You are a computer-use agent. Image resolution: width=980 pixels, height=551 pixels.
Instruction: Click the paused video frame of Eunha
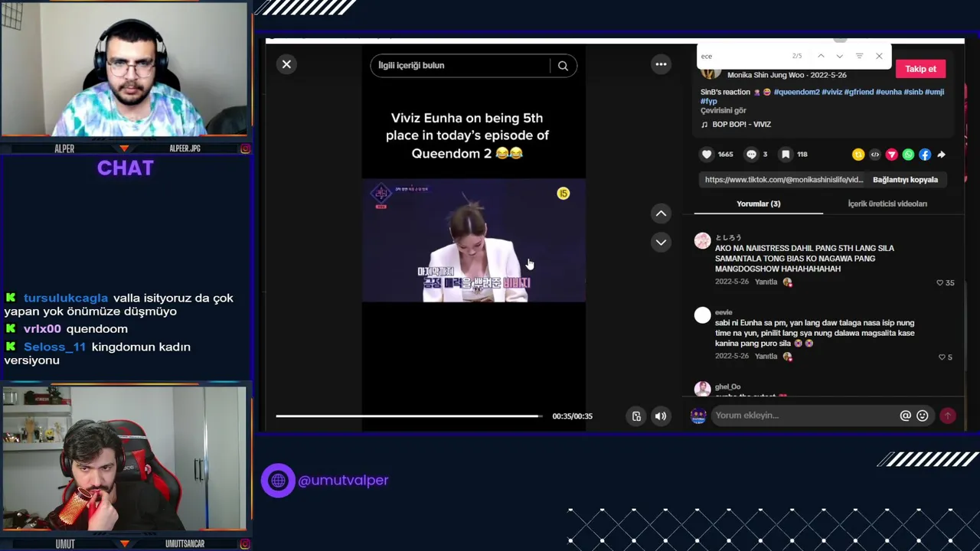click(474, 240)
